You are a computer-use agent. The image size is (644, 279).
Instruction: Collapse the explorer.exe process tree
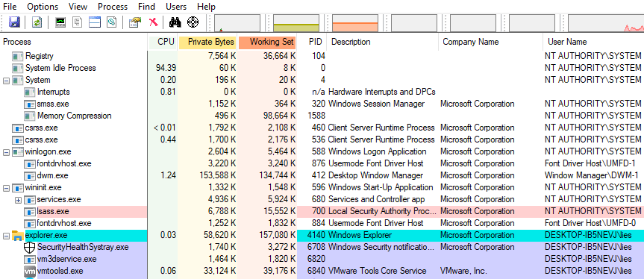coord(6,236)
